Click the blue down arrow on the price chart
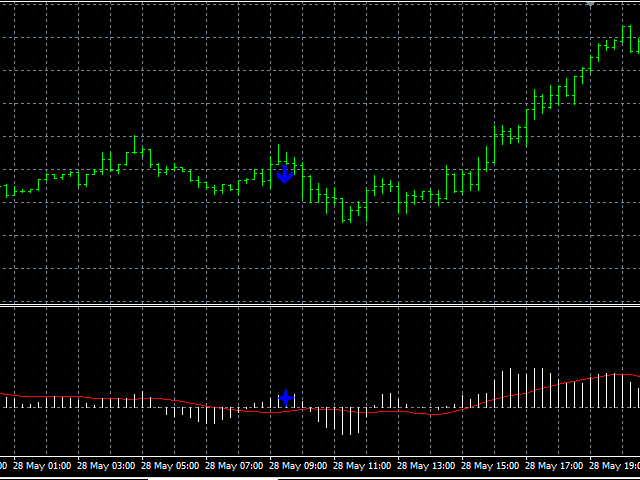Screen dimensions: 640x480 click(x=284, y=174)
